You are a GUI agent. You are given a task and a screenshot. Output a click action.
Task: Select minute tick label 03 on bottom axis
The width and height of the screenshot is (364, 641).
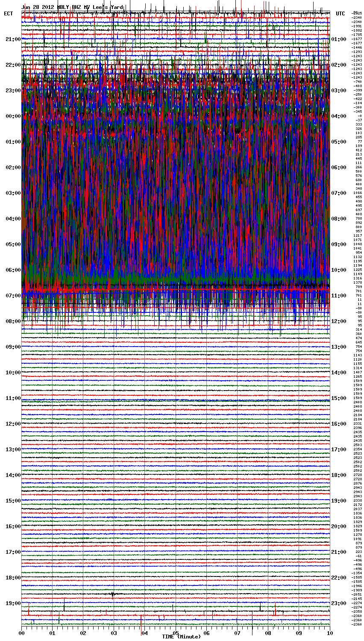point(114,633)
